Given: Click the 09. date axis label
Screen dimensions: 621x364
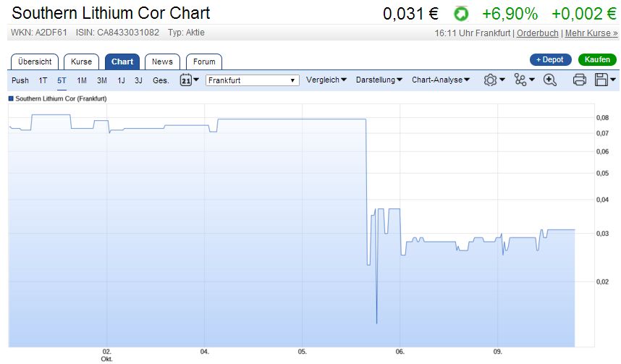Looking at the screenshot, I should pos(497,351).
